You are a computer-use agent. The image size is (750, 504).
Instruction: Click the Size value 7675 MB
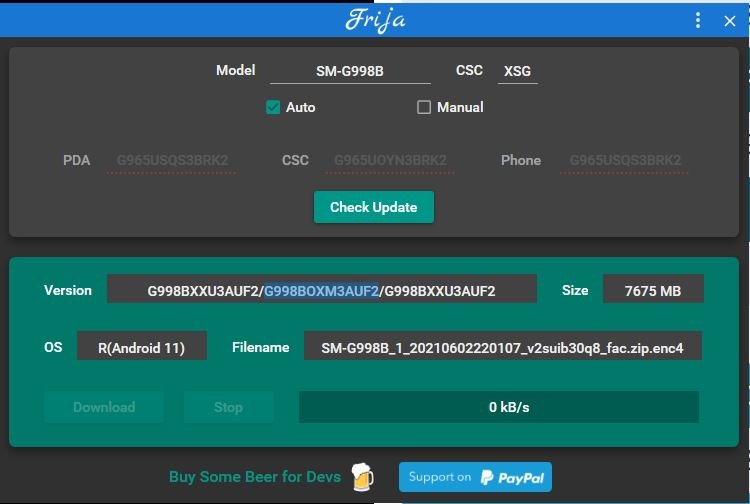(653, 290)
